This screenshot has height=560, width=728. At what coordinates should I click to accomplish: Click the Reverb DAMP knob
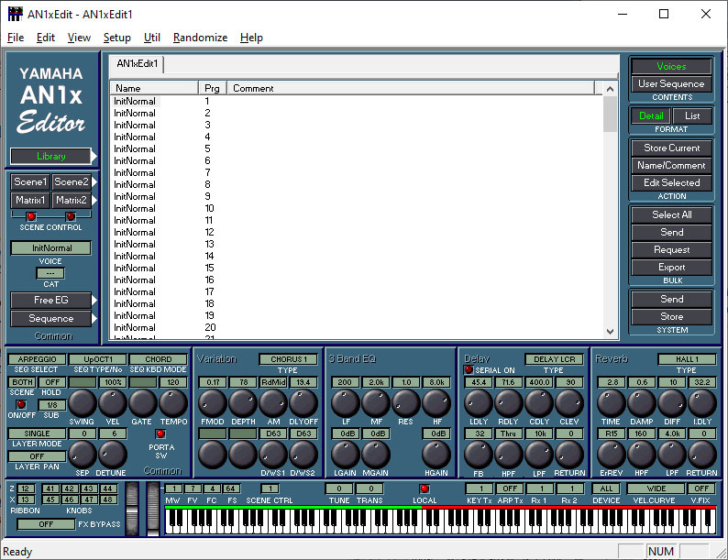tap(641, 402)
